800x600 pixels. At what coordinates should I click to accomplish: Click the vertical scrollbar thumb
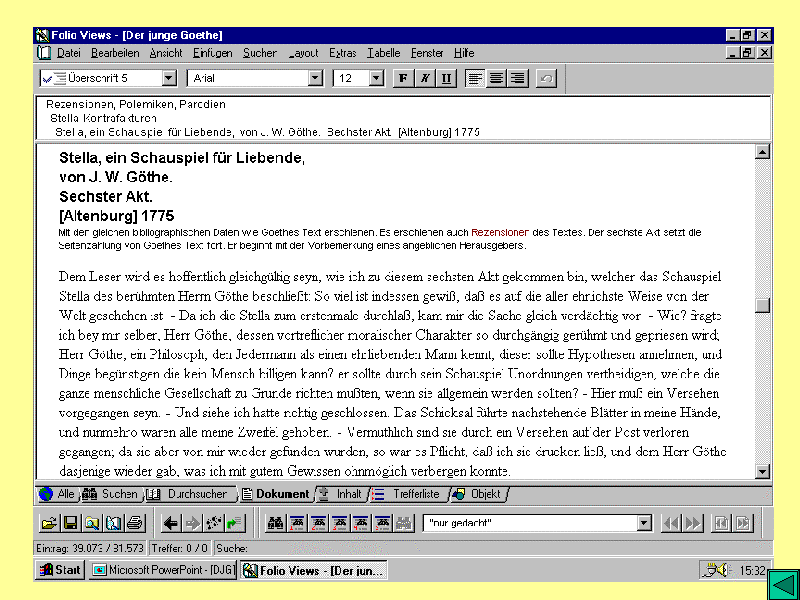[763, 306]
